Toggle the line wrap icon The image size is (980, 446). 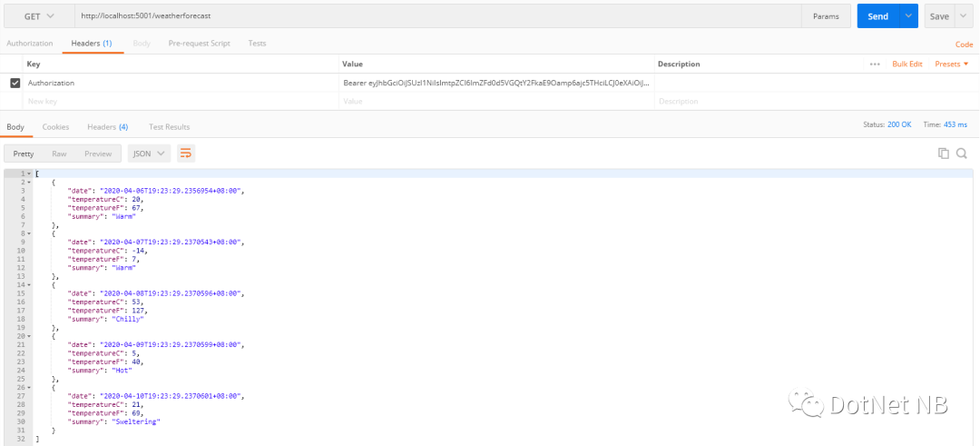pyautogui.click(x=186, y=154)
